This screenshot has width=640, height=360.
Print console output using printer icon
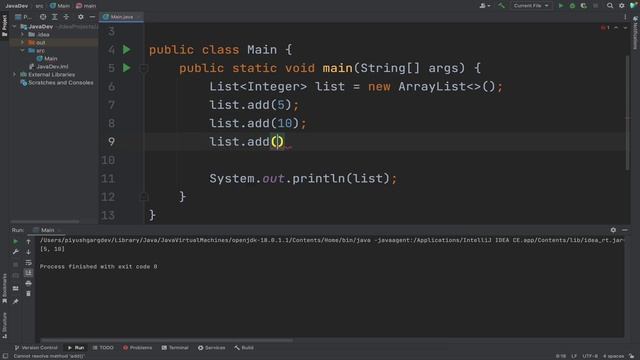click(x=29, y=283)
